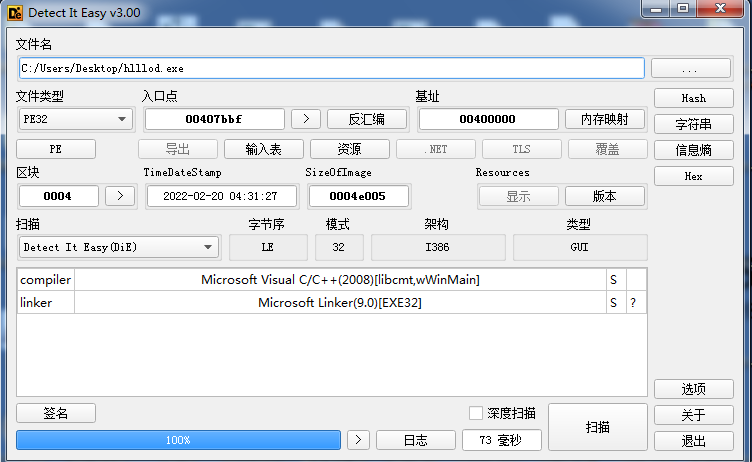
Task: Open the Detect It Easy(DiE) scan engine dropdown
Action: 118,247
